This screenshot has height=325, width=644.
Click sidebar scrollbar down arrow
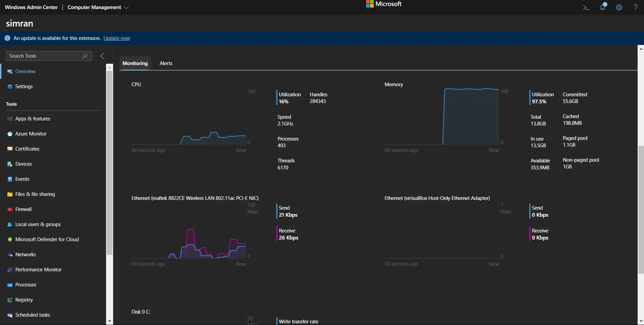pos(109,321)
